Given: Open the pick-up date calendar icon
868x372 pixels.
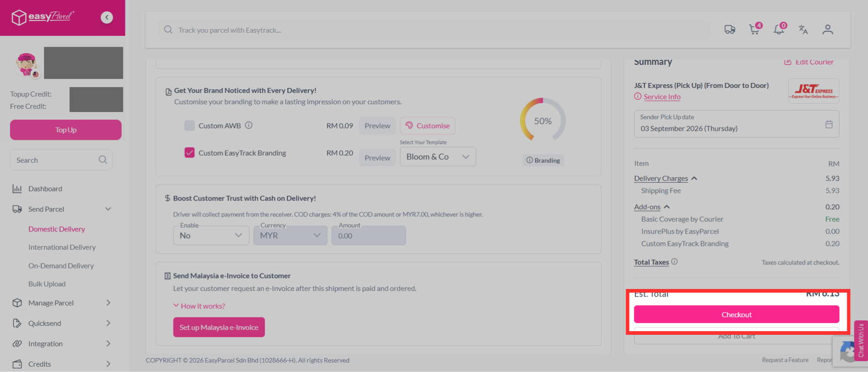Looking at the screenshot, I should pyautogui.click(x=829, y=124).
